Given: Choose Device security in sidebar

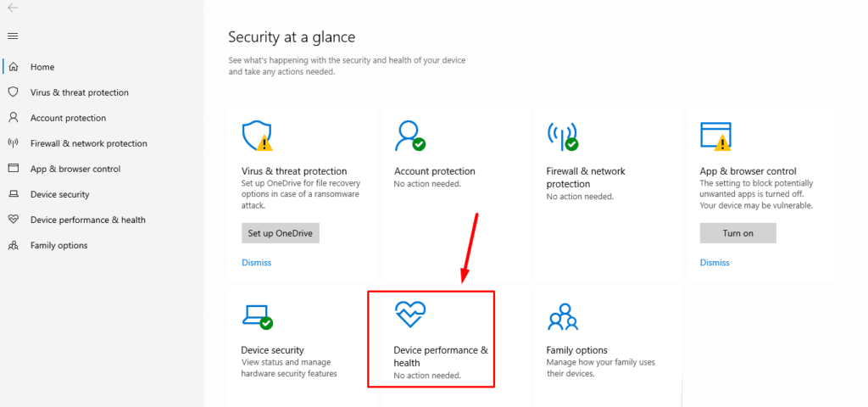Looking at the screenshot, I should pyautogui.click(x=60, y=194).
